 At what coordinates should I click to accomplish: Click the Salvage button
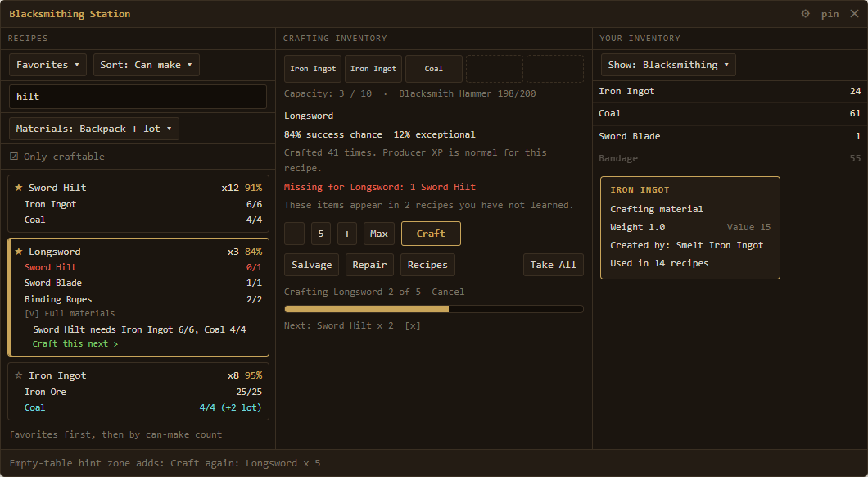click(312, 265)
